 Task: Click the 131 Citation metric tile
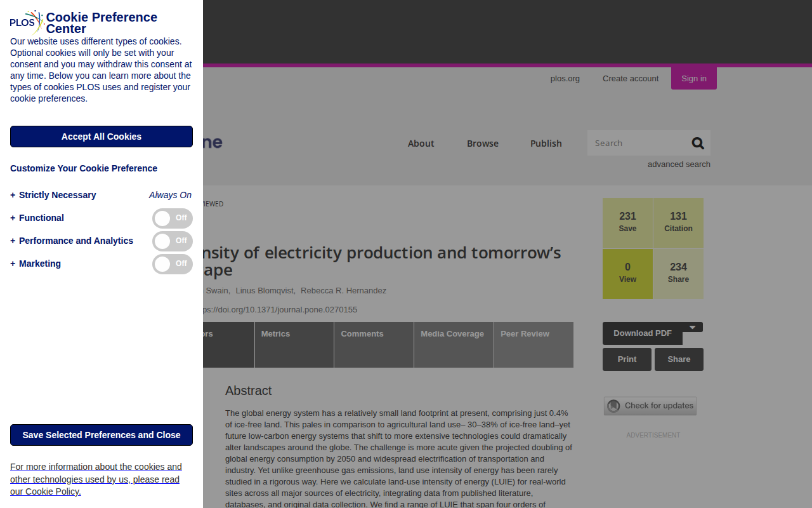[678, 223]
